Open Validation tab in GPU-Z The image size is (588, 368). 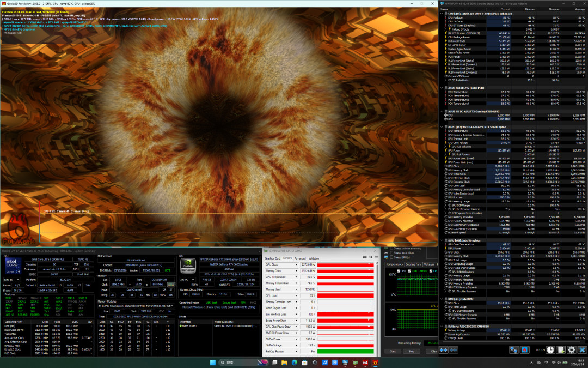point(314,258)
